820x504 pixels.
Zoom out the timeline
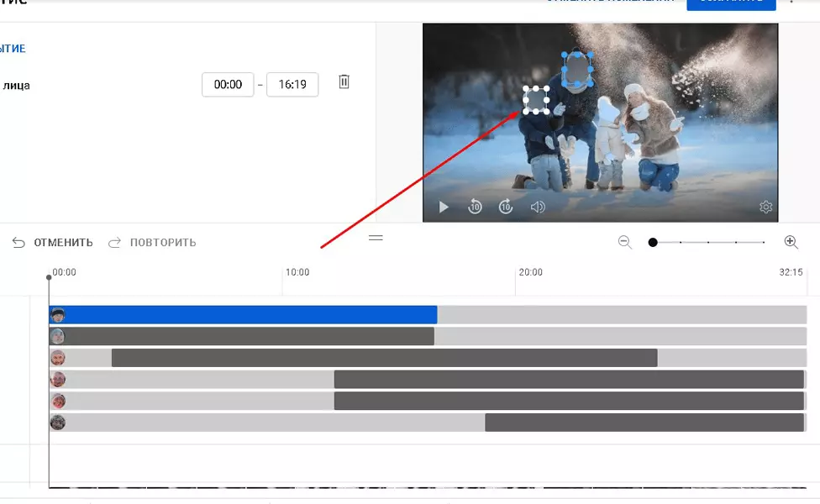click(x=625, y=242)
